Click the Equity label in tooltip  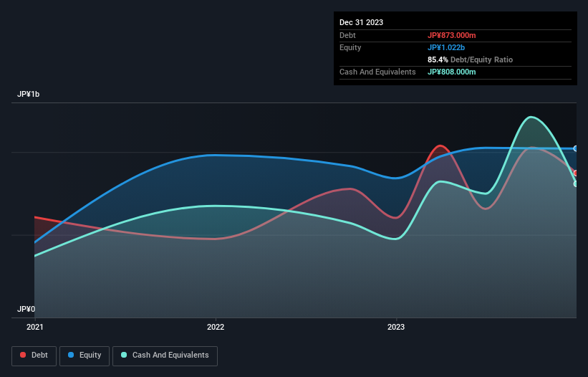[350, 47]
